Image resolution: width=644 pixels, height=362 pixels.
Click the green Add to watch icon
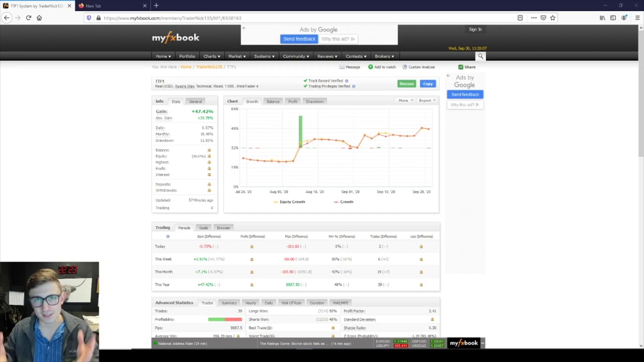370,67
